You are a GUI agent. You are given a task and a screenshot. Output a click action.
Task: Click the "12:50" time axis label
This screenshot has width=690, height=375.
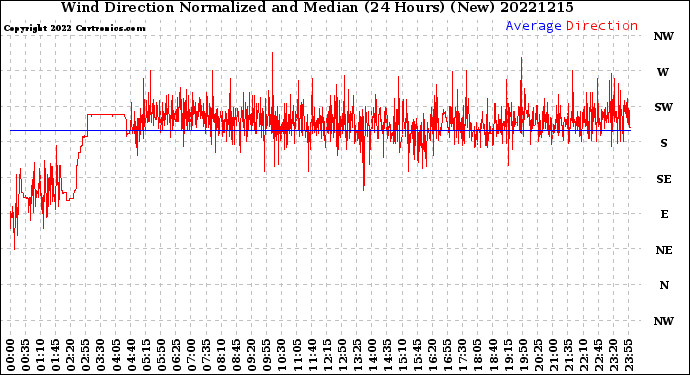(x=342, y=355)
